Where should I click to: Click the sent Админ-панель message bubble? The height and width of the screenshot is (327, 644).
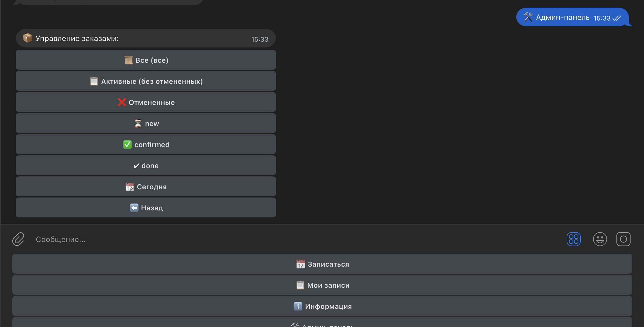click(x=562, y=18)
